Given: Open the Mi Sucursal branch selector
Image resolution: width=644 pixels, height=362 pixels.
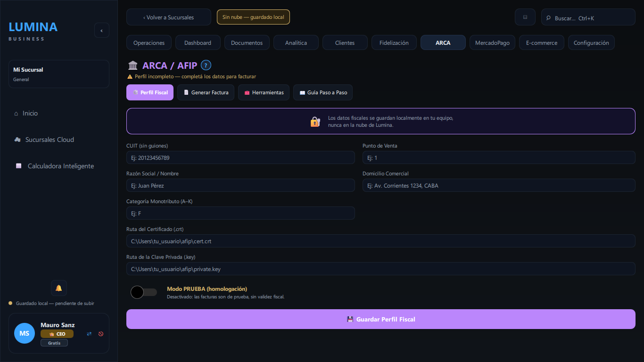Looking at the screenshot, I should (59, 74).
